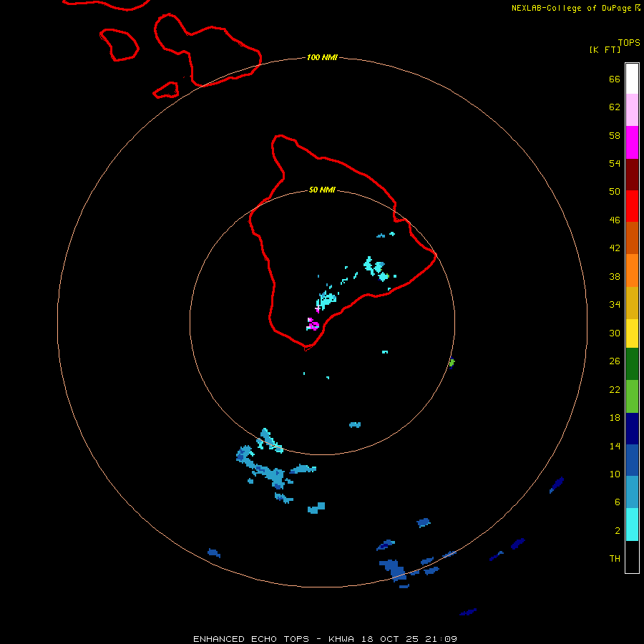Click the black TH threshold swatch
Viewport: 644px width, 644px height.
(x=632, y=557)
